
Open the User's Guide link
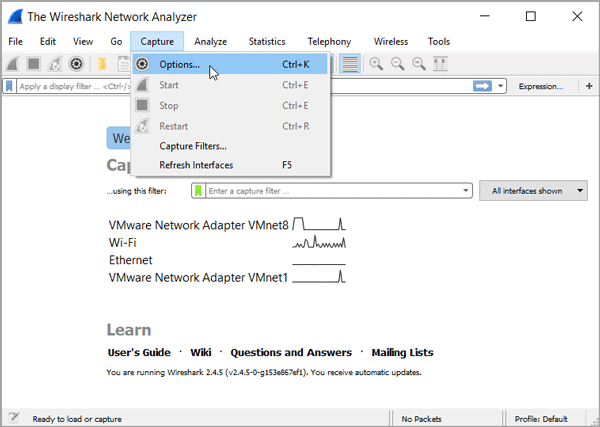tap(139, 352)
